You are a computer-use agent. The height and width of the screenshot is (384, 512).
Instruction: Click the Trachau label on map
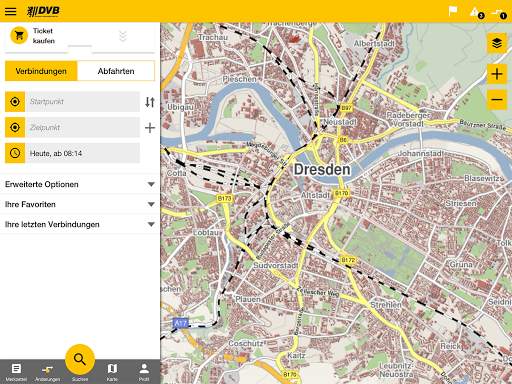[x=213, y=37]
